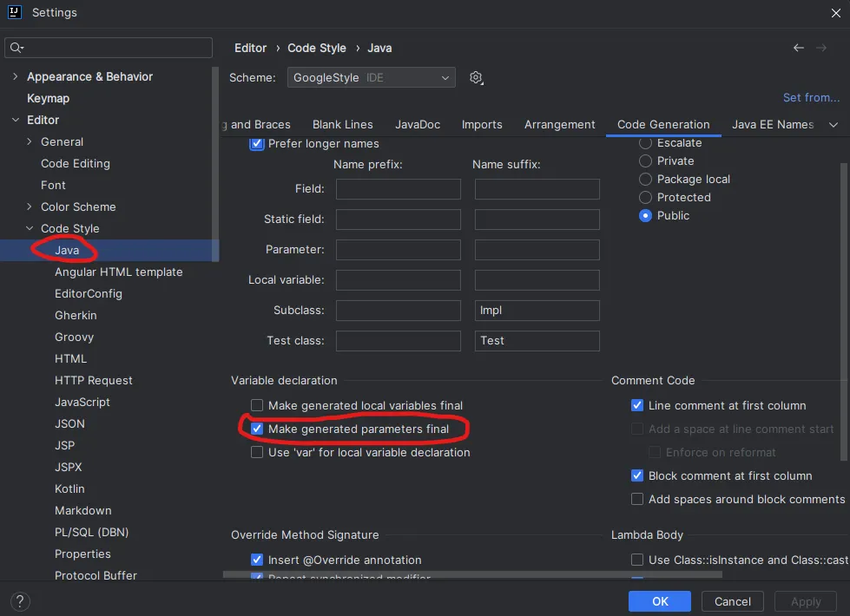This screenshot has width=850, height=616.
Task: Open the Scheme GoogleStyle dropdown
Action: 372,77
